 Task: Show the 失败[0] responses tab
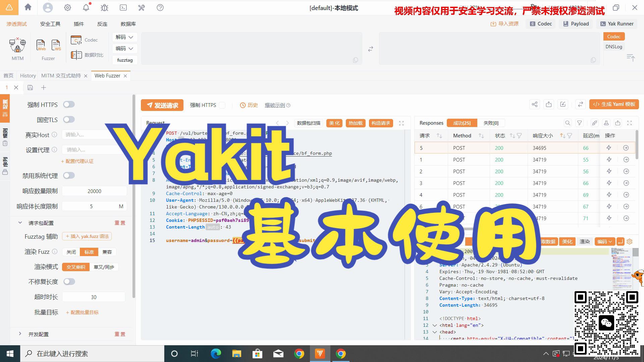[491, 123]
